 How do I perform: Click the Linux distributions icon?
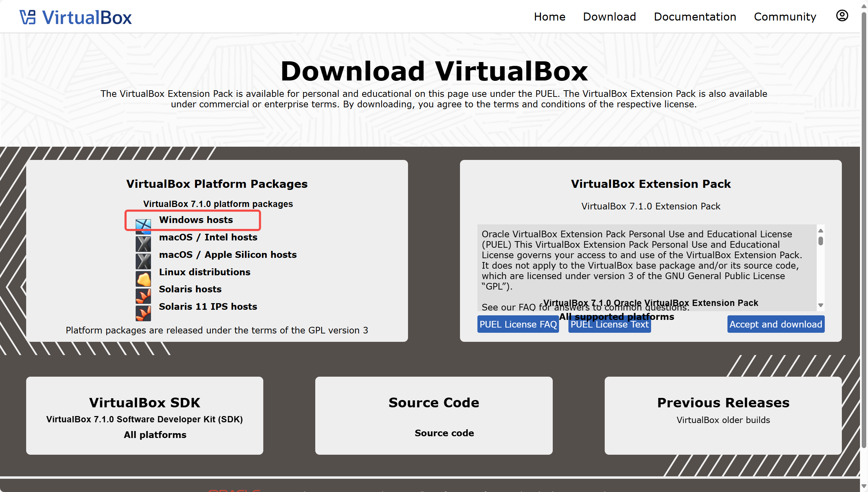(x=143, y=279)
